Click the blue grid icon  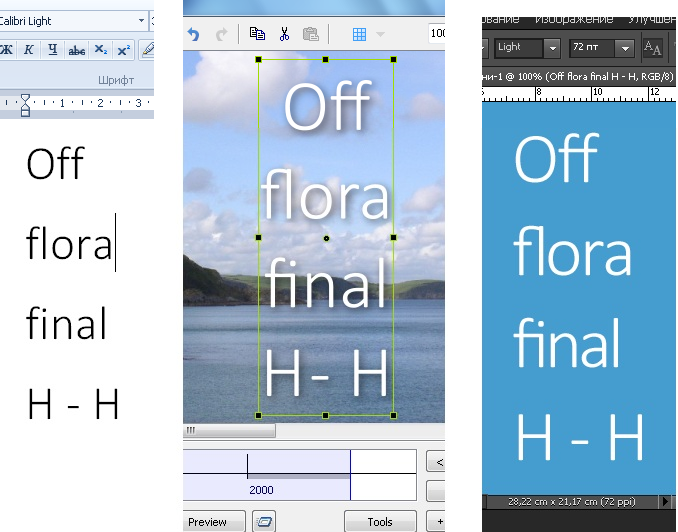click(359, 34)
